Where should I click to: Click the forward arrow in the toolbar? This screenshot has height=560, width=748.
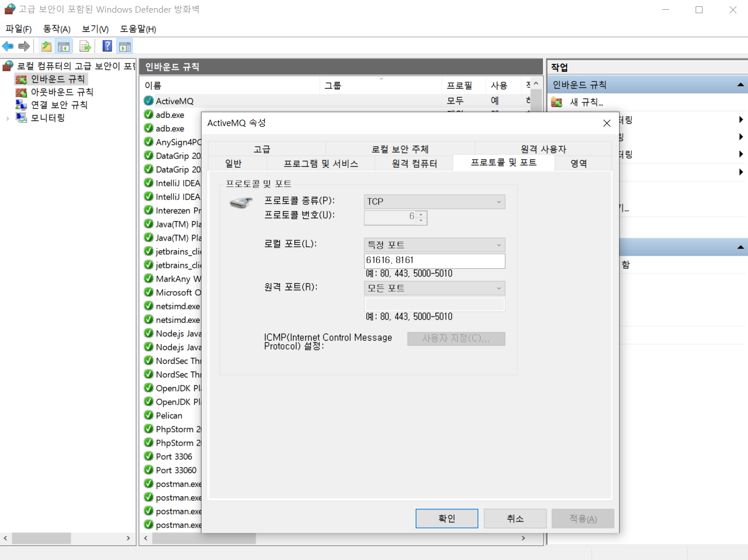coord(24,46)
